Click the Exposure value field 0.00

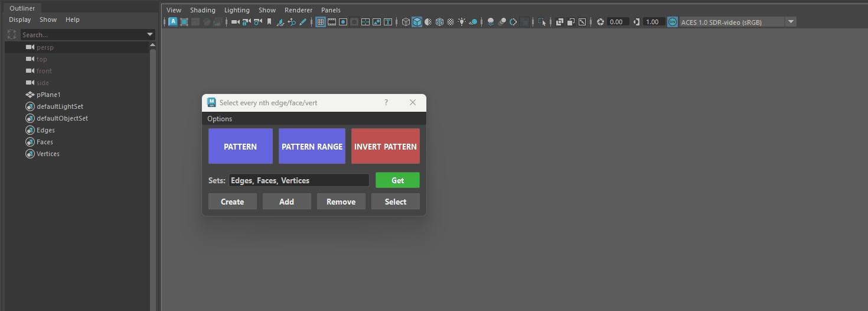[618, 22]
